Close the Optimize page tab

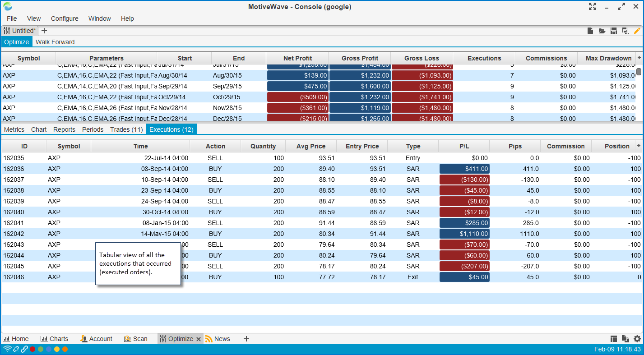[199, 339]
